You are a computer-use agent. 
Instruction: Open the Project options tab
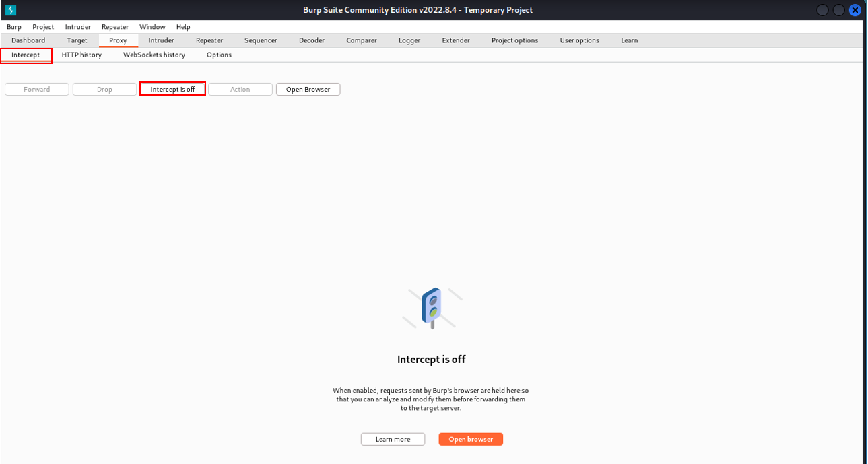point(514,40)
